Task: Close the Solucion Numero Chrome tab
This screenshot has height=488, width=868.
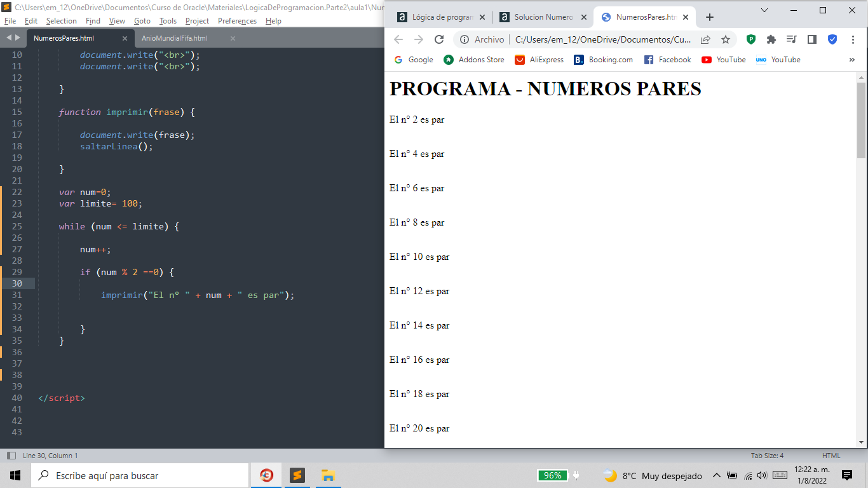Action: 583,17
